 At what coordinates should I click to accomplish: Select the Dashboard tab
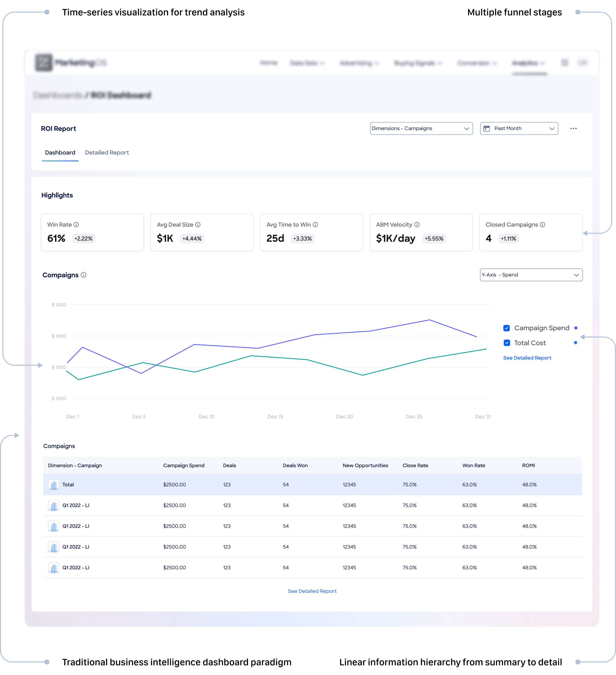(x=60, y=153)
